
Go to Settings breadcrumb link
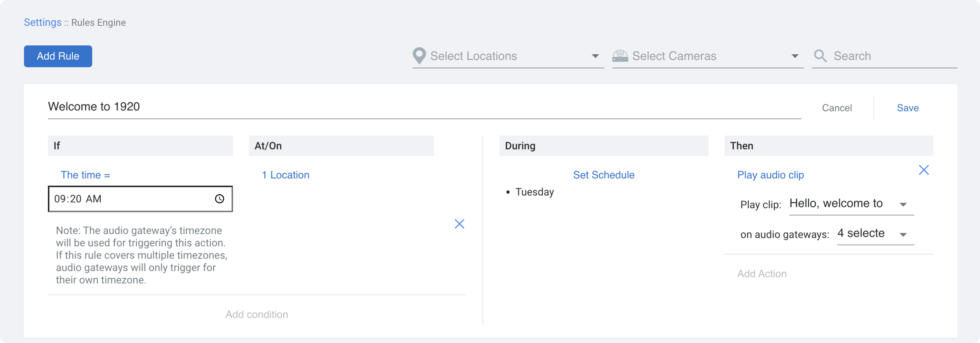pyautogui.click(x=43, y=23)
